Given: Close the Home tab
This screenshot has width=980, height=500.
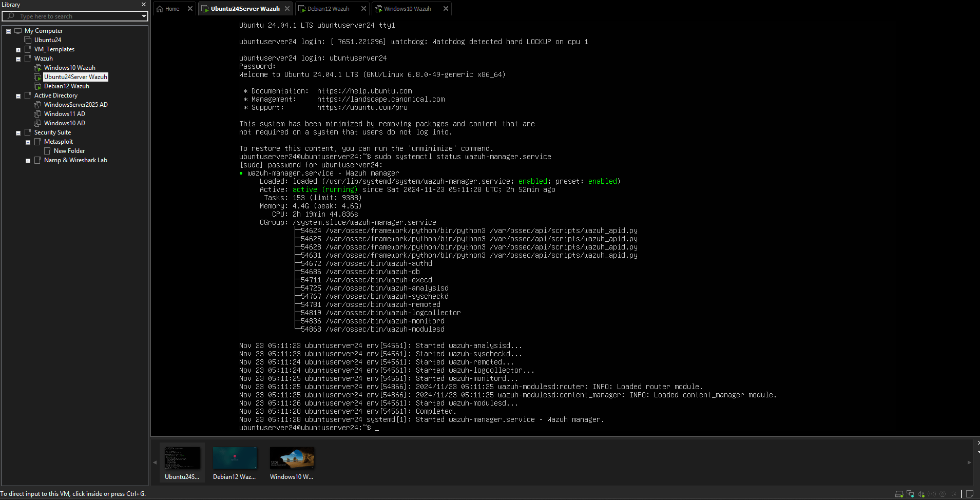Looking at the screenshot, I should pos(190,9).
